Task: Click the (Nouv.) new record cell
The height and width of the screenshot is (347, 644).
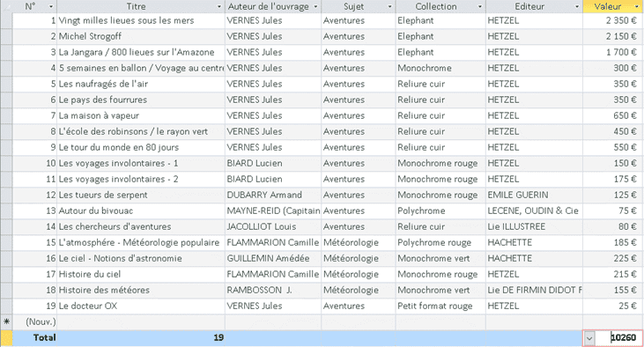Action: (x=41, y=321)
